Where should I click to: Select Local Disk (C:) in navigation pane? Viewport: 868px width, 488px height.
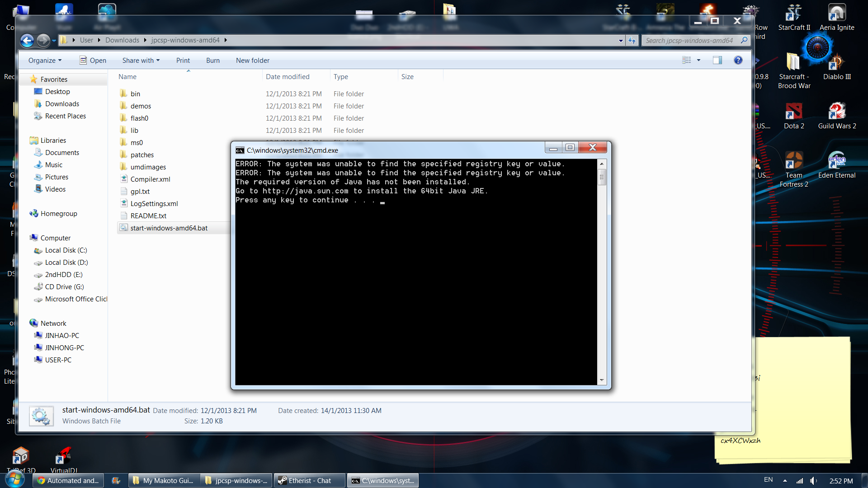click(66, 250)
